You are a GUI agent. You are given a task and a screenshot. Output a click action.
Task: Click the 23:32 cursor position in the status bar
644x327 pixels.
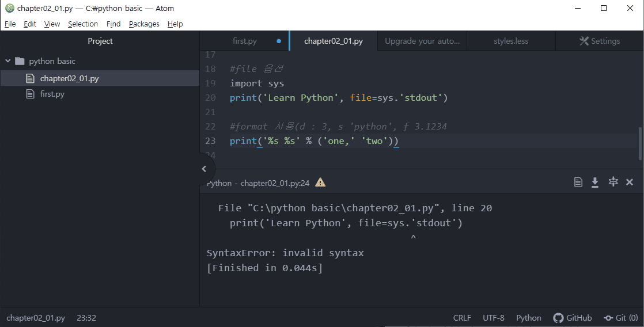pos(86,318)
